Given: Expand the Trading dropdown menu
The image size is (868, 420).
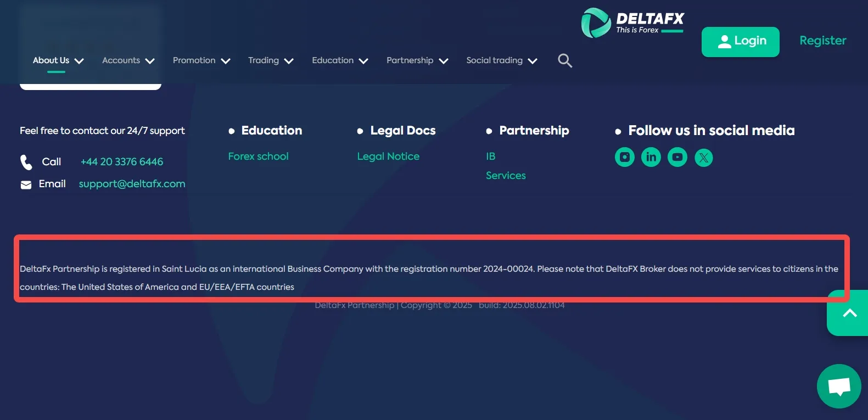Looking at the screenshot, I should pos(271,60).
